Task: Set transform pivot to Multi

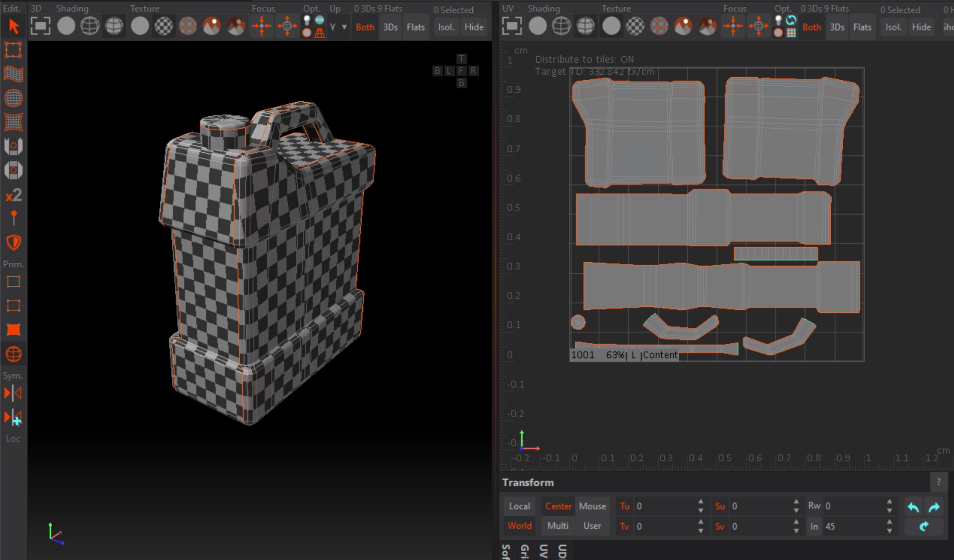Action: coord(558,526)
